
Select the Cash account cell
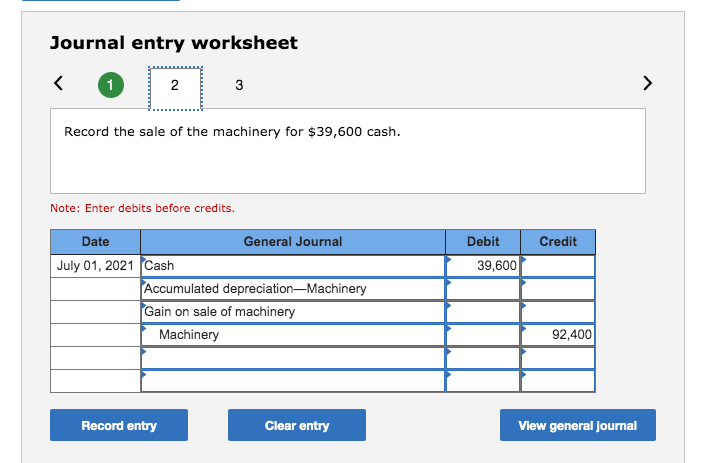coord(293,266)
